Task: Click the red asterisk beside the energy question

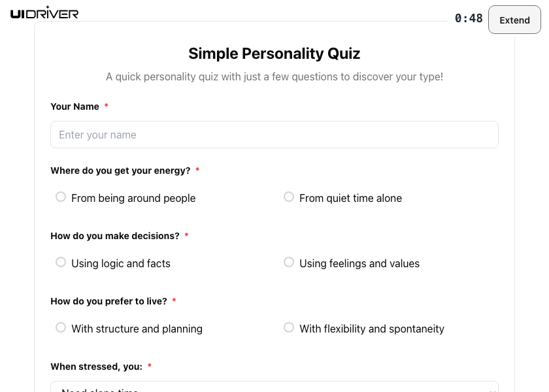Action: click(197, 171)
